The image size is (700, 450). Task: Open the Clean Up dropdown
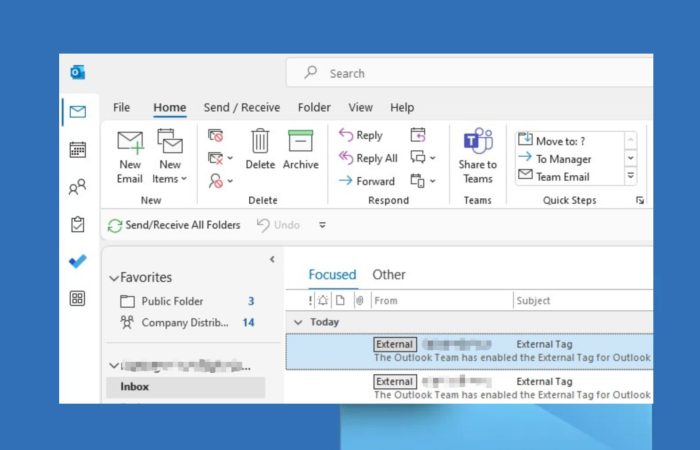[x=221, y=158]
